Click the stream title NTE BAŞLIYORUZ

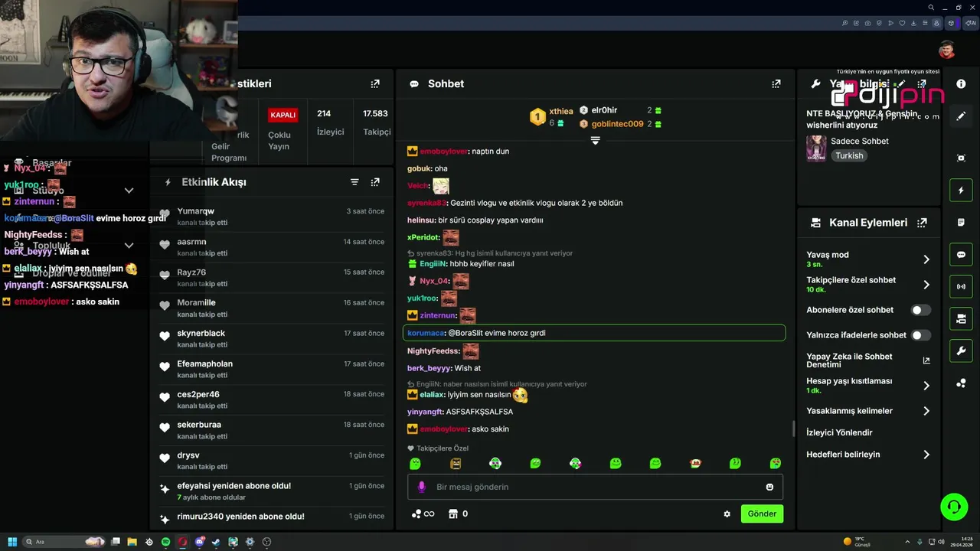pyautogui.click(x=862, y=119)
